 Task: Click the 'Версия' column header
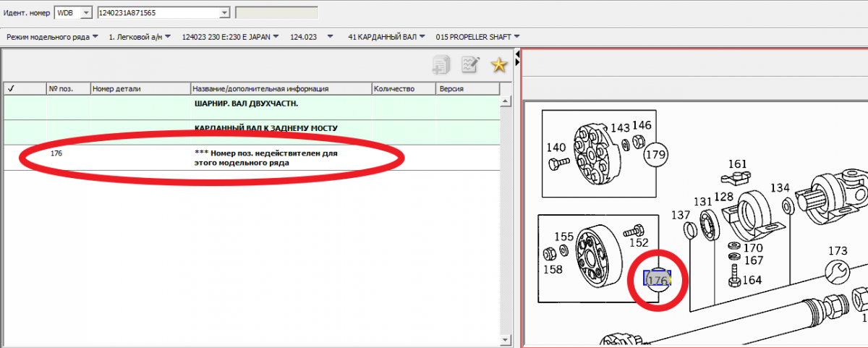coord(468,89)
